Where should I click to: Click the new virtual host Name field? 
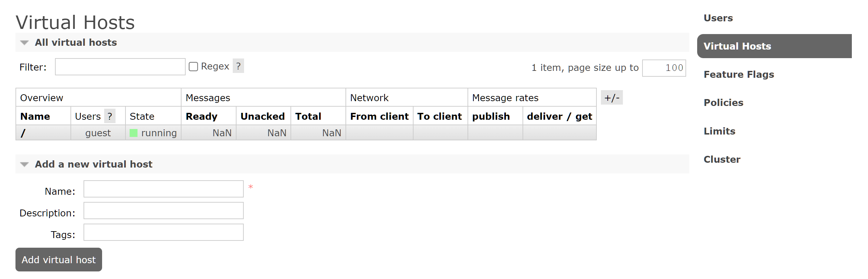coord(164,189)
